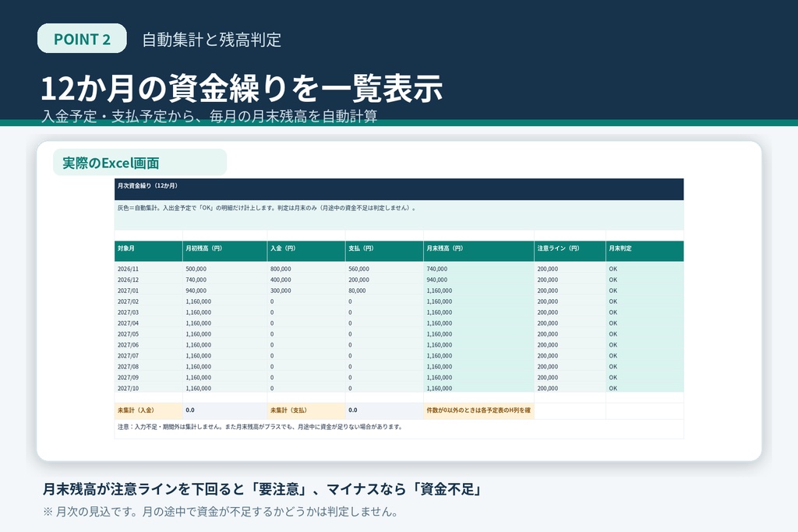Click the 0.0 value beside 未集計（入金）
This screenshot has width=798, height=532.
tap(225, 410)
